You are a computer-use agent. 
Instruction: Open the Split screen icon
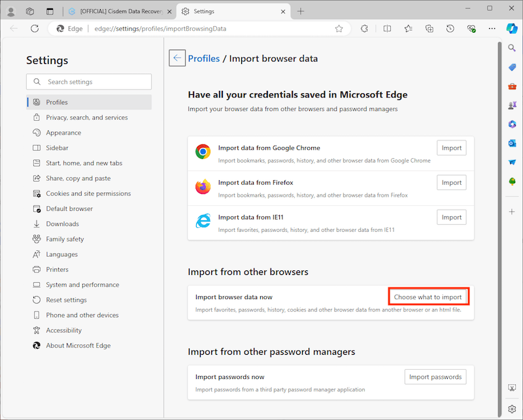(x=387, y=29)
